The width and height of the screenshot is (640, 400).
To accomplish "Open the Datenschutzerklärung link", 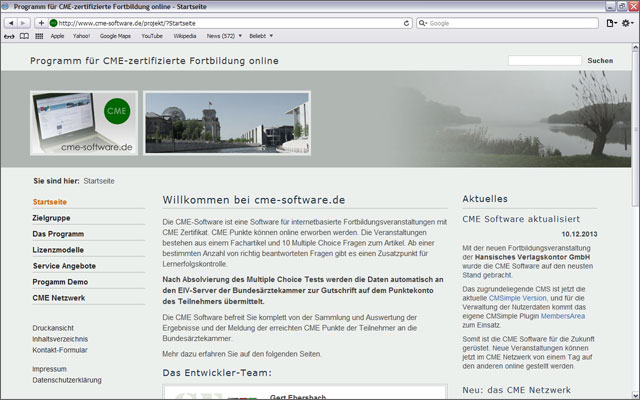I will (67, 380).
